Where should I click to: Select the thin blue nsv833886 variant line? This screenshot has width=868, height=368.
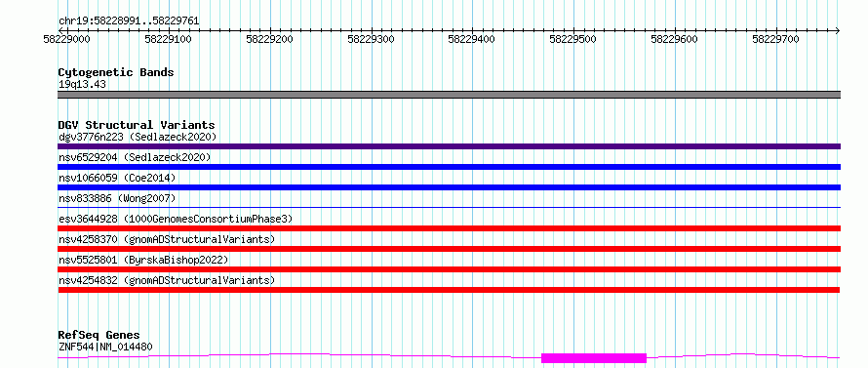point(449,207)
